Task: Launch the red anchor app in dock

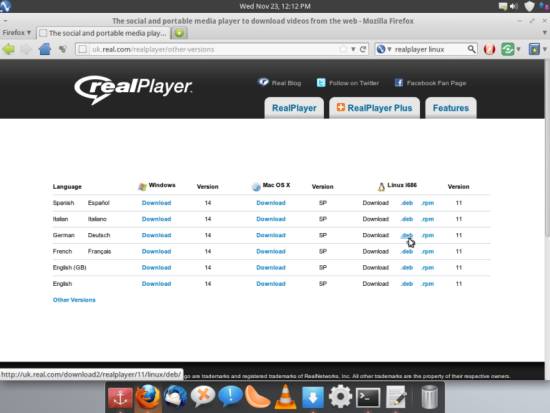Action: pyautogui.click(x=120, y=397)
